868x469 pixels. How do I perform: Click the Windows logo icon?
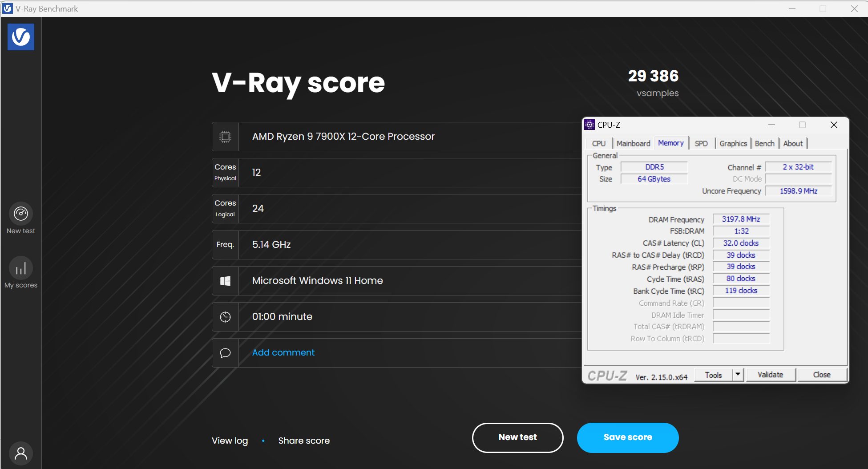(226, 281)
